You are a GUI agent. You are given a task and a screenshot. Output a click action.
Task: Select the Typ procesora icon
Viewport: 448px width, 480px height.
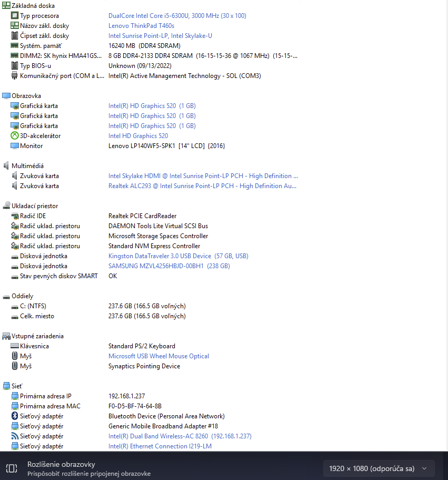pyautogui.click(x=15, y=15)
